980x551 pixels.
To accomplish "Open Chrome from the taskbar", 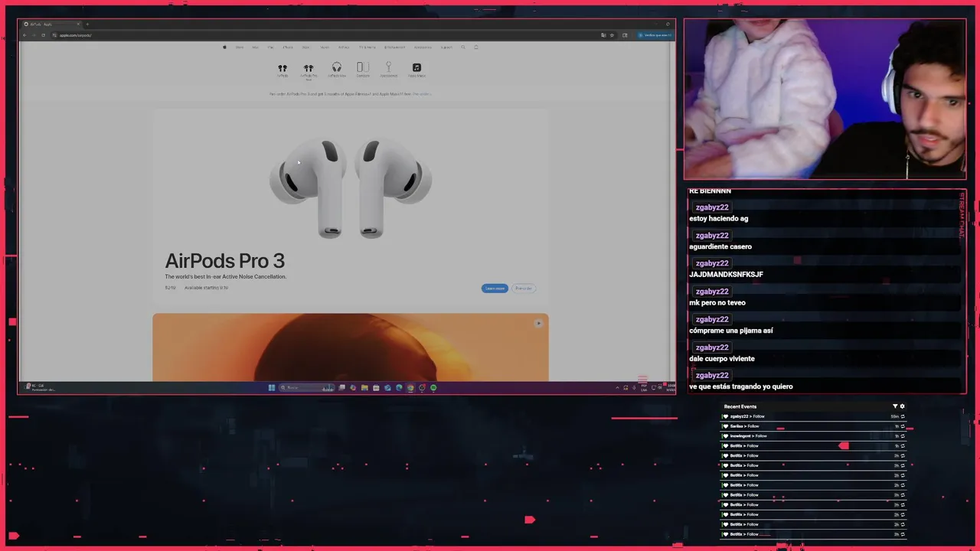I will [x=410, y=387].
